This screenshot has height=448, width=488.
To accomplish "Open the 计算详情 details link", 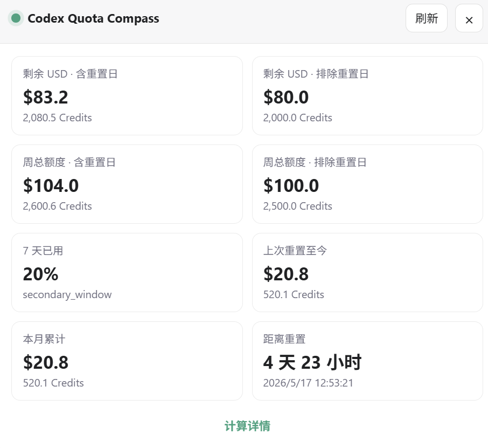I will pos(247,426).
